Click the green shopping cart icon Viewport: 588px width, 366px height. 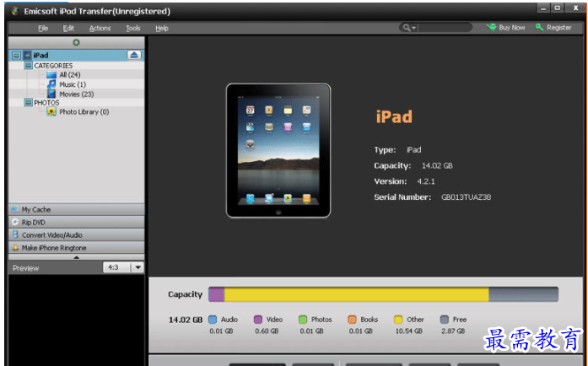click(x=491, y=27)
